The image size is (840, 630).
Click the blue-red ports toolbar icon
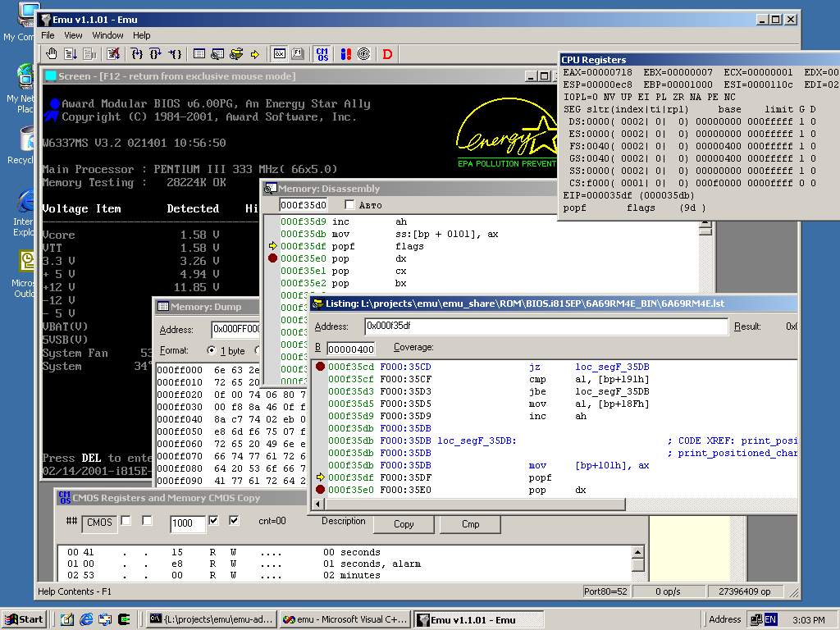[346, 53]
